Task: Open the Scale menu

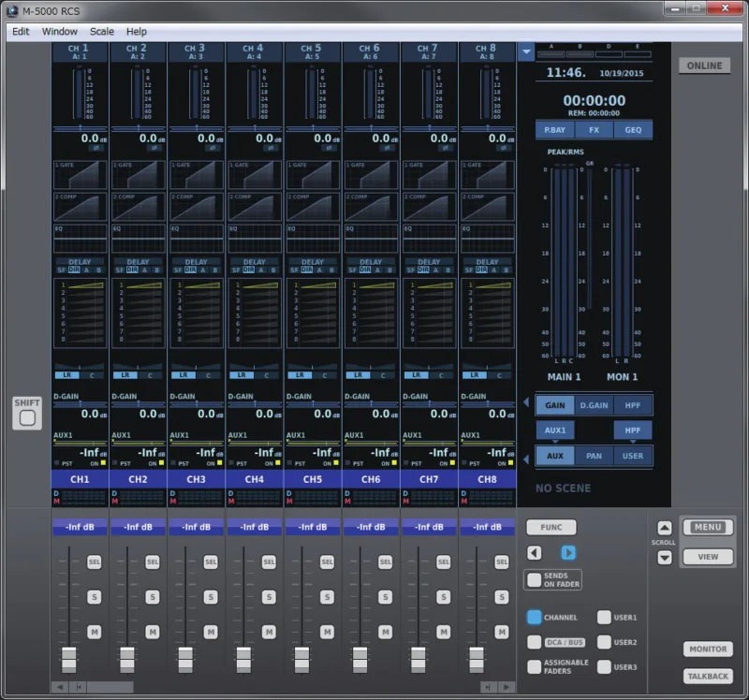Action: (x=102, y=32)
